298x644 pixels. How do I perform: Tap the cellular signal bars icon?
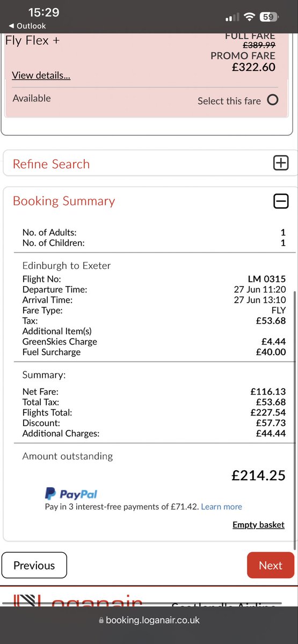pyautogui.click(x=232, y=17)
